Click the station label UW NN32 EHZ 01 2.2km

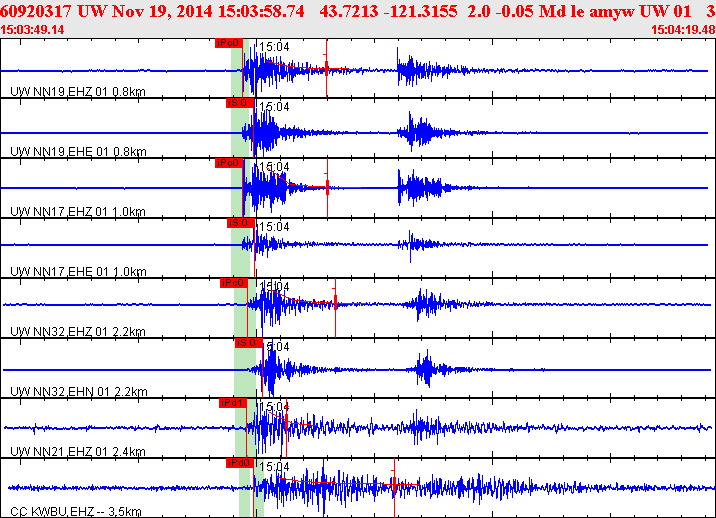(78, 331)
